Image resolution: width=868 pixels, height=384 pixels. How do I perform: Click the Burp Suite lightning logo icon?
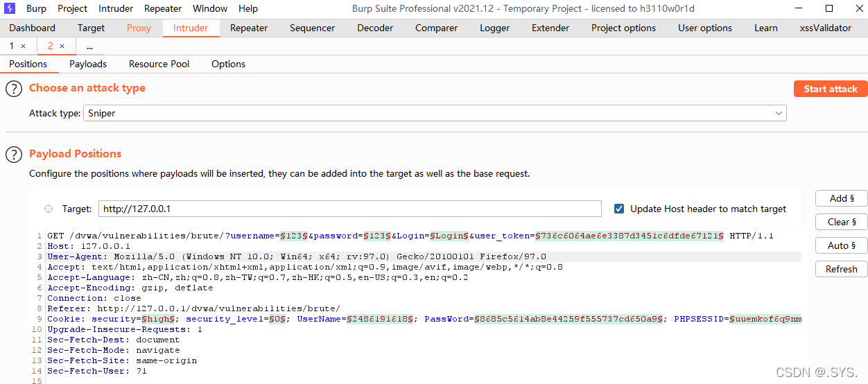point(10,8)
